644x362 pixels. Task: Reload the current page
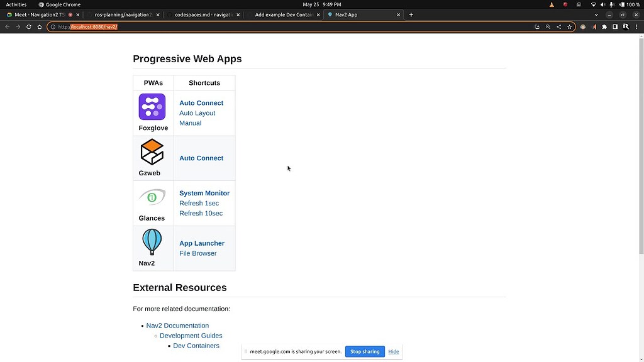pyautogui.click(x=29, y=26)
